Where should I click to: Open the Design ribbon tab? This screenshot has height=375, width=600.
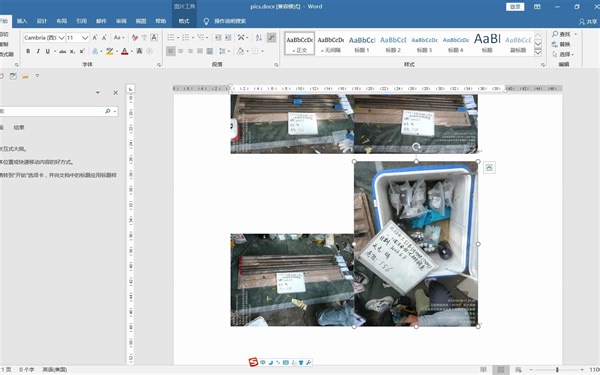click(x=42, y=21)
